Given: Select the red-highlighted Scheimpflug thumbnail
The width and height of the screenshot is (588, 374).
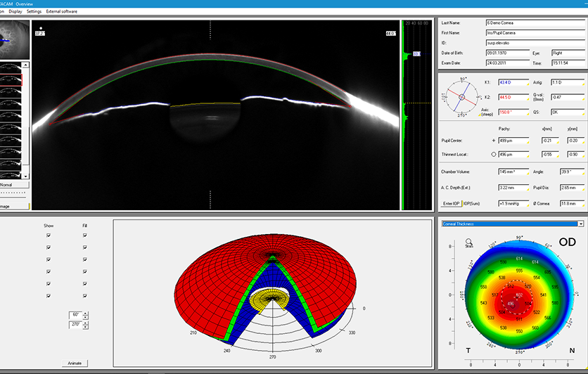Looking at the screenshot, I should 11,80.
